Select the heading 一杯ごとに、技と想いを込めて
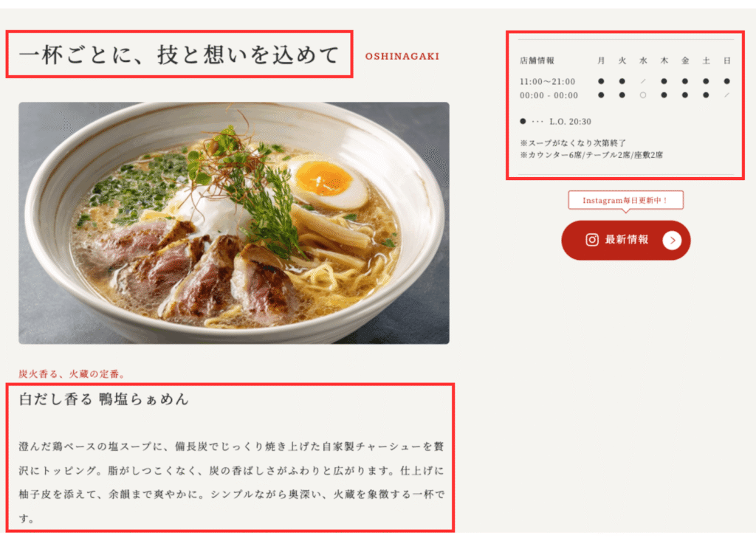This screenshot has height=541, width=756. tap(179, 55)
